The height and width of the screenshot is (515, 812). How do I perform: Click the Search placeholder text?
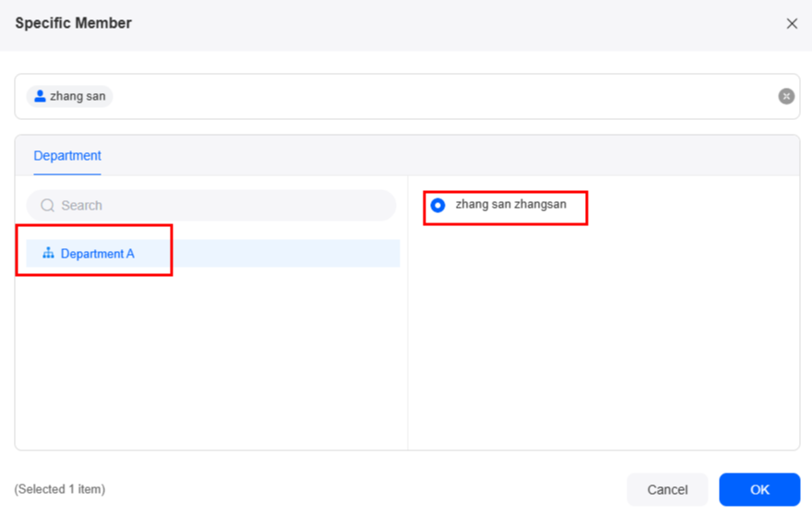pos(82,205)
